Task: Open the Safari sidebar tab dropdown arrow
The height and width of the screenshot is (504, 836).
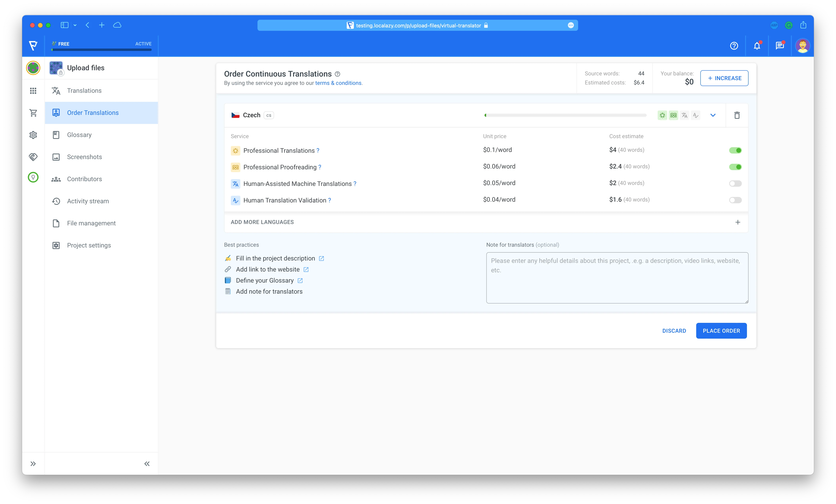Action: (x=75, y=25)
